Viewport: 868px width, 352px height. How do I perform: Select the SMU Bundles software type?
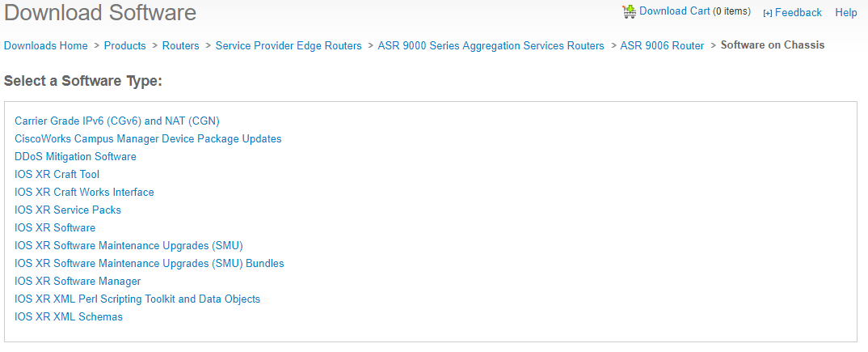tap(150, 264)
